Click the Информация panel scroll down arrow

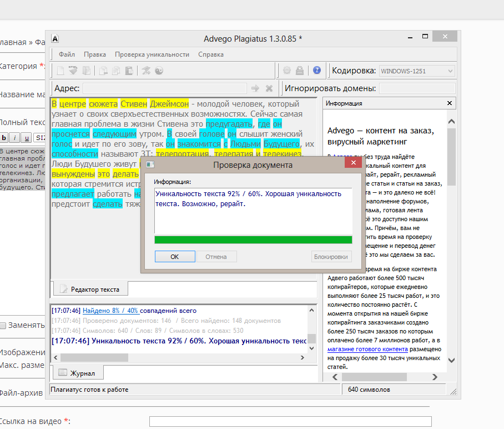pyautogui.click(x=452, y=360)
